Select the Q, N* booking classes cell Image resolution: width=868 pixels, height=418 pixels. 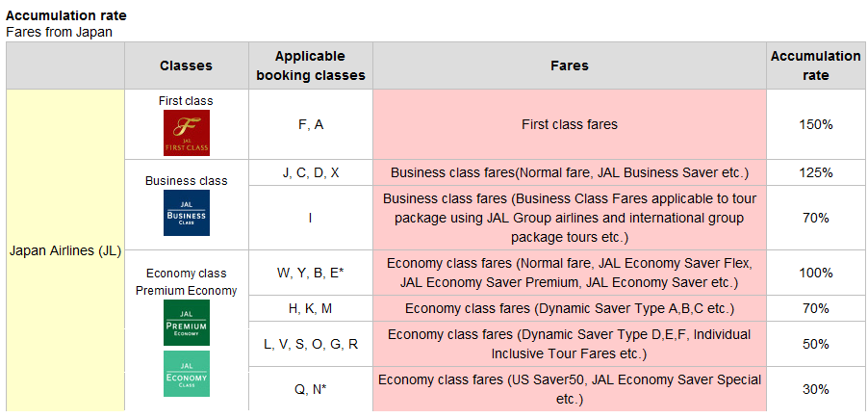pyautogui.click(x=311, y=389)
